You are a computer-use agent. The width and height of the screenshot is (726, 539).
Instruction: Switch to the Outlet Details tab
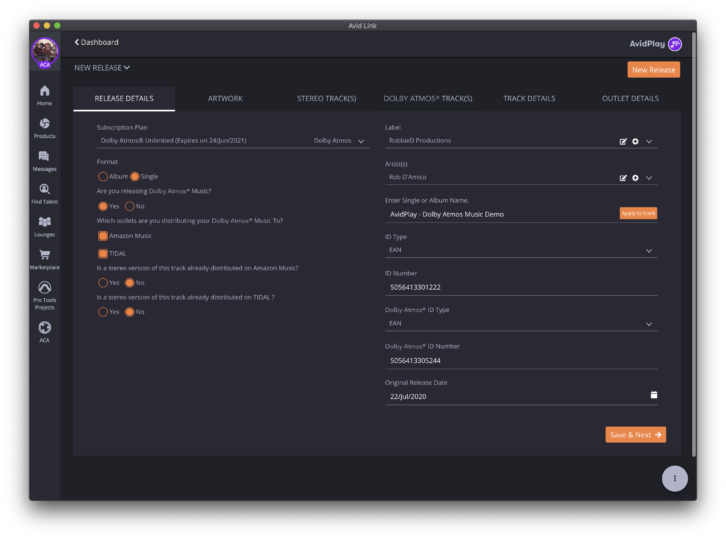click(630, 98)
